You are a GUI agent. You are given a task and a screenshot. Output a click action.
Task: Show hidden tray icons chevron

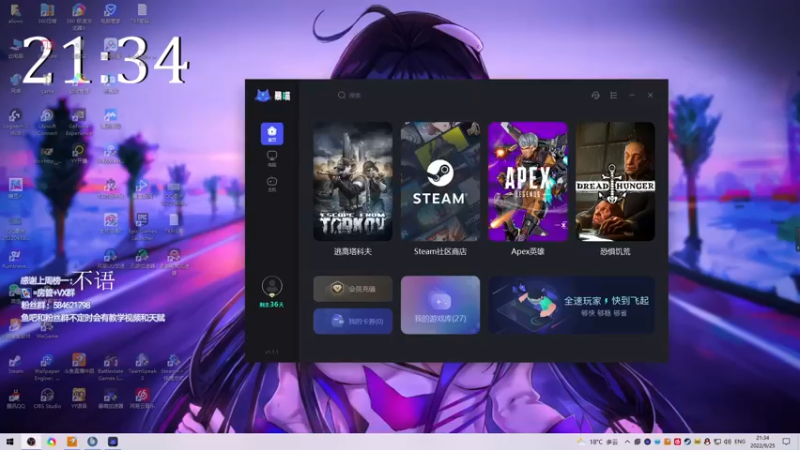627,442
